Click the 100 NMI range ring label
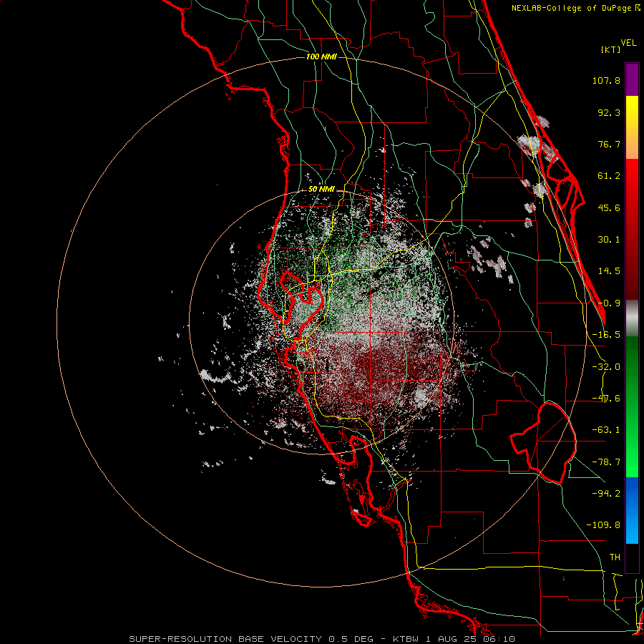Screen dimensions: 644x644 click(x=321, y=57)
